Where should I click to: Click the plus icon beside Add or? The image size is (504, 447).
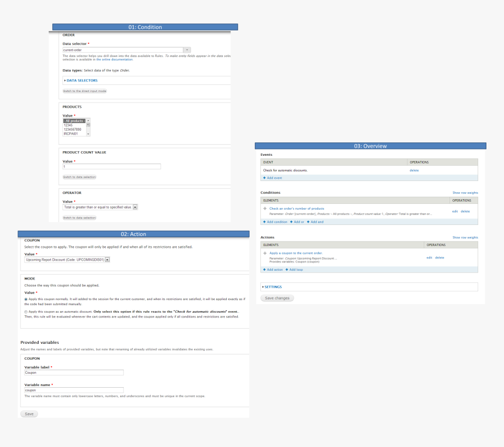[291, 222]
